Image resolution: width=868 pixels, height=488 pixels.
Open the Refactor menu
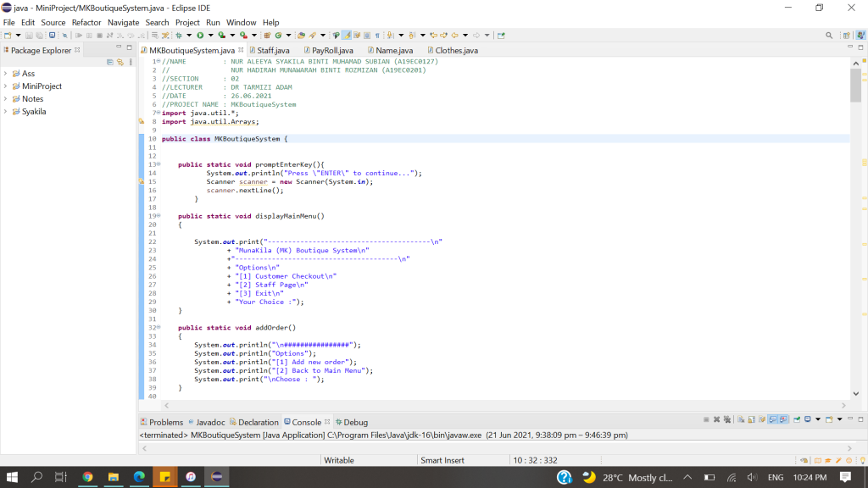coord(86,22)
